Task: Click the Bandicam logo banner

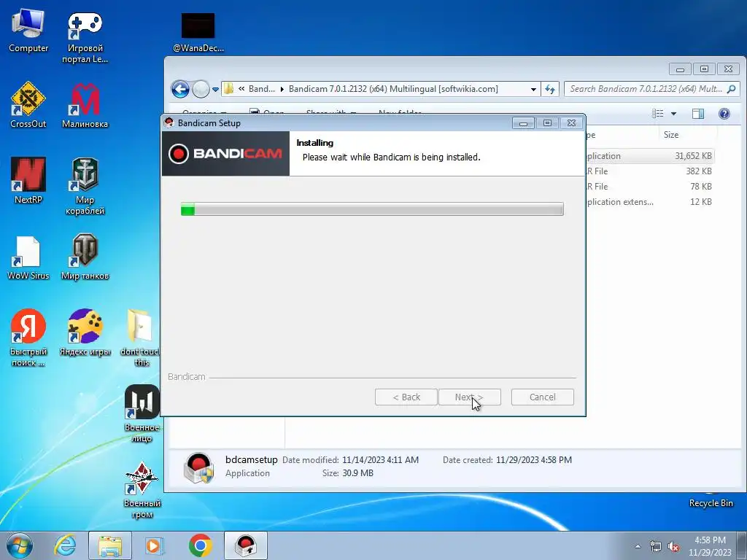Action: click(x=226, y=153)
